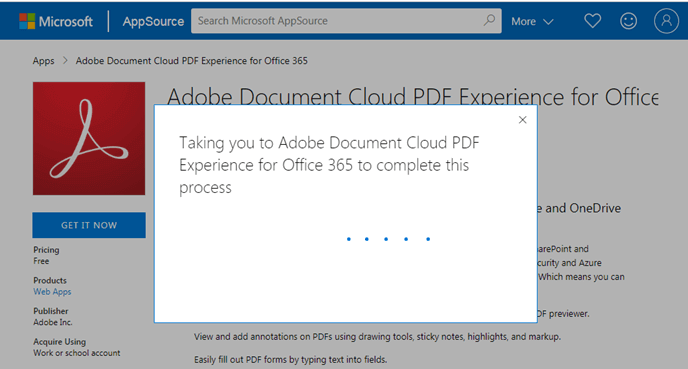The width and height of the screenshot is (688, 369).
Task: Click the smiley feedback icon
Action: [x=628, y=21]
